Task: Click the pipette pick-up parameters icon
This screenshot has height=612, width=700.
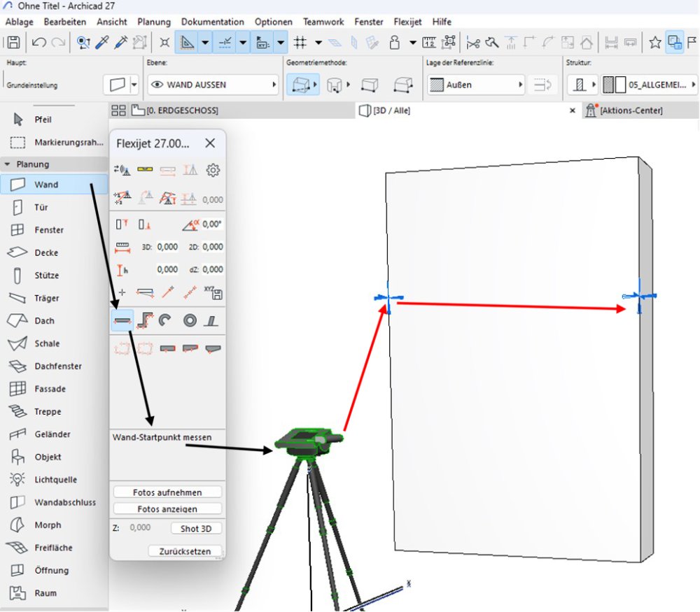Action: click(x=102, y=43)
